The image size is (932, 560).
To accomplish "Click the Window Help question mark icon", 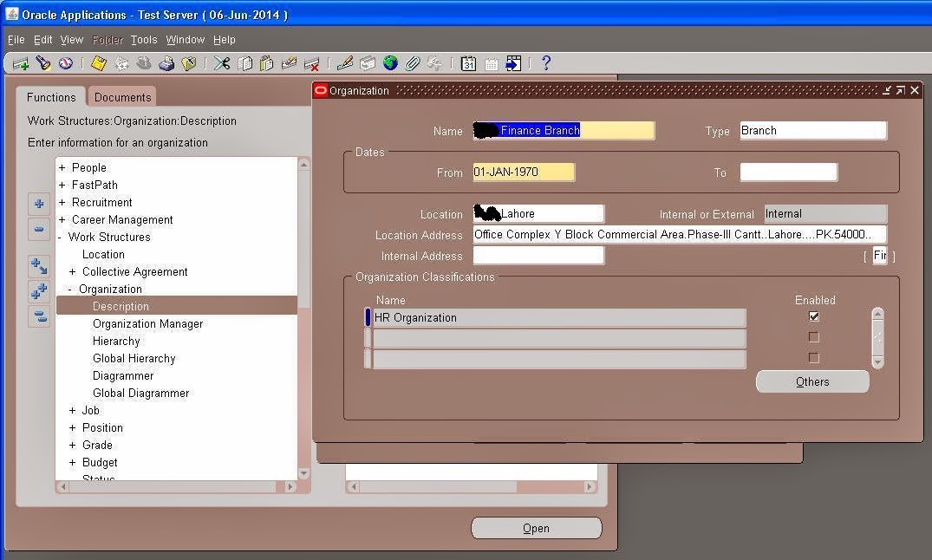I will click(x=546, y=63).
